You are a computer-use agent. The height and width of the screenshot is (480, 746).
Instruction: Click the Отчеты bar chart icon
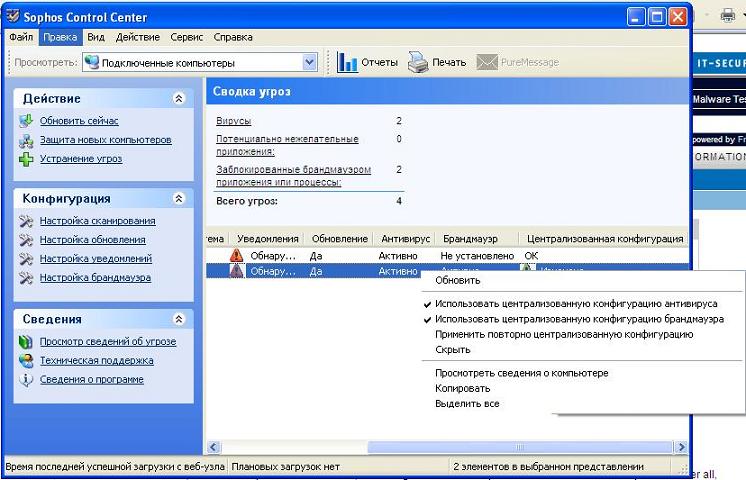tap(347, 62)
